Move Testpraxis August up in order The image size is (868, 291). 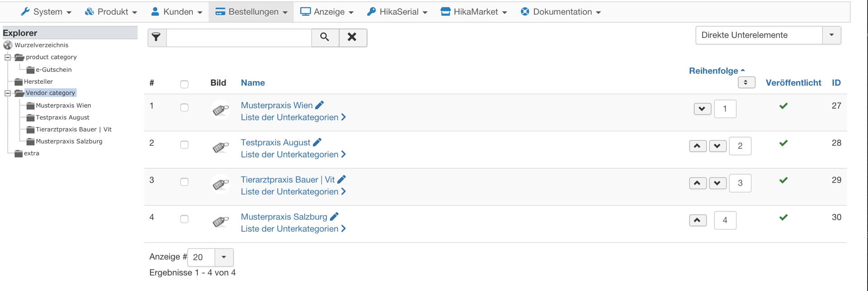[x=697, y=146]
